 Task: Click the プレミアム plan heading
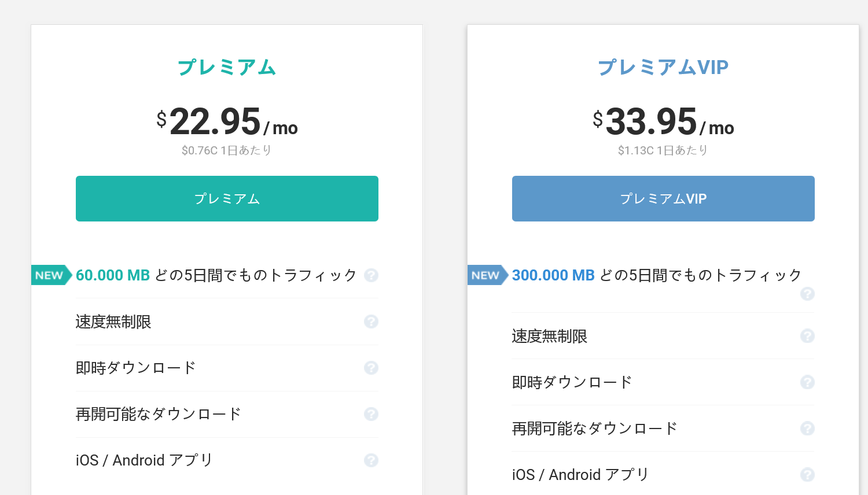[x=227, y=67]
